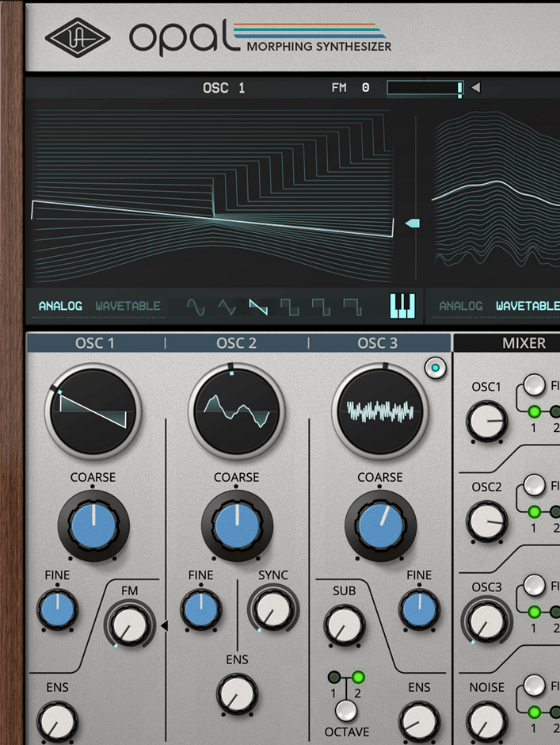This screenshot has height=745, width=560.
Task: Toggle the keyboard tracking piano icon
Action: click(402, 305)
